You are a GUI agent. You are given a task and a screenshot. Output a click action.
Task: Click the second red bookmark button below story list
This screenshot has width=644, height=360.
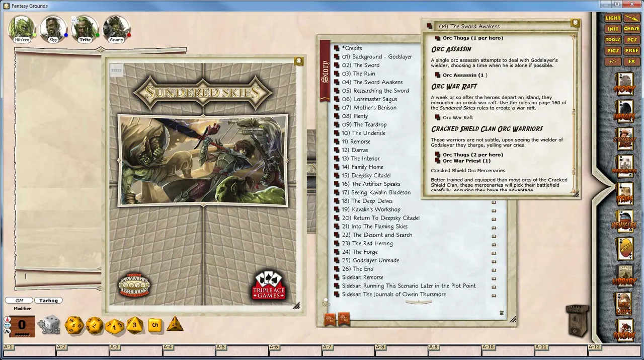345,318
